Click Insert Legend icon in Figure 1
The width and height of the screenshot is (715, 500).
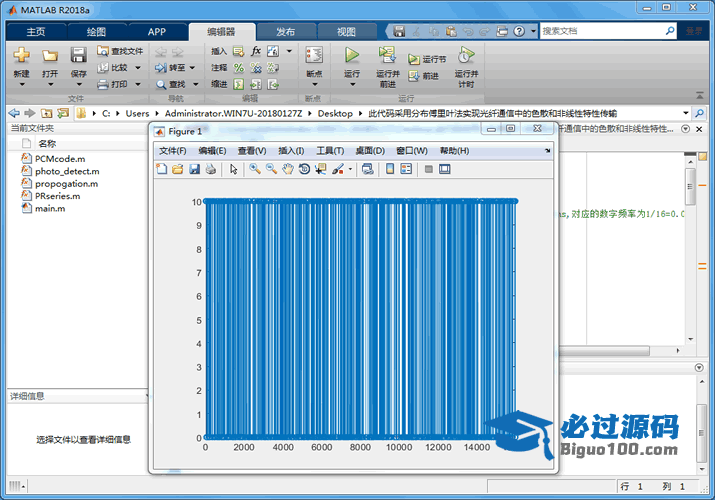click(406, 169)
